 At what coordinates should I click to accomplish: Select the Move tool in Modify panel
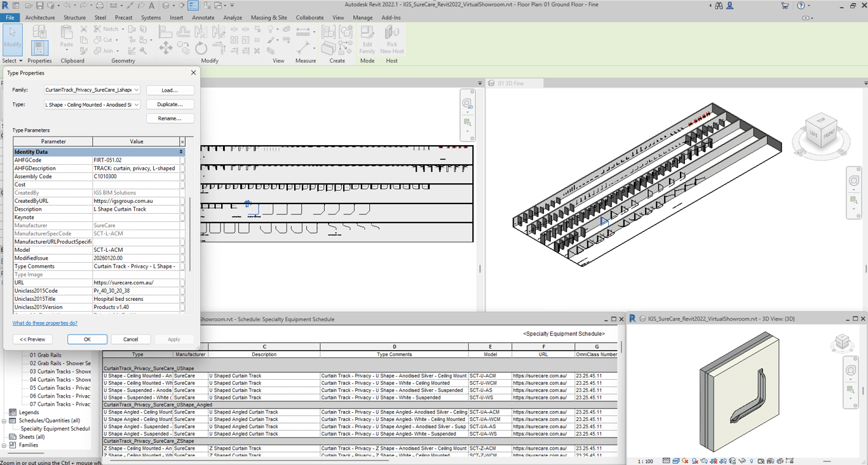(x=166, y=48)
